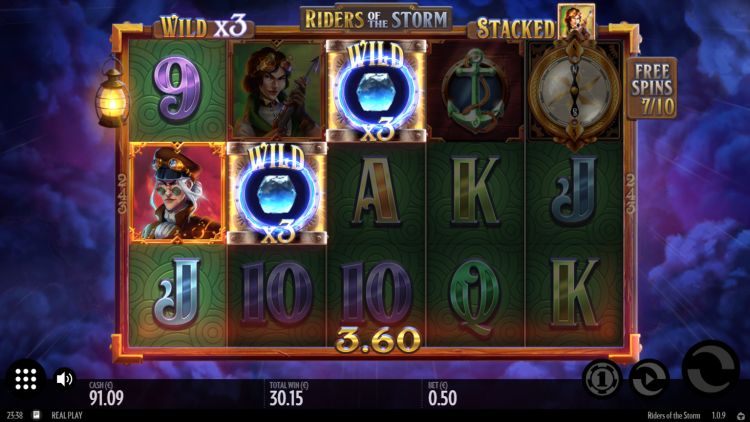
Task: Click the Riders of the Storm logo
Action: [x=376, y=19]
